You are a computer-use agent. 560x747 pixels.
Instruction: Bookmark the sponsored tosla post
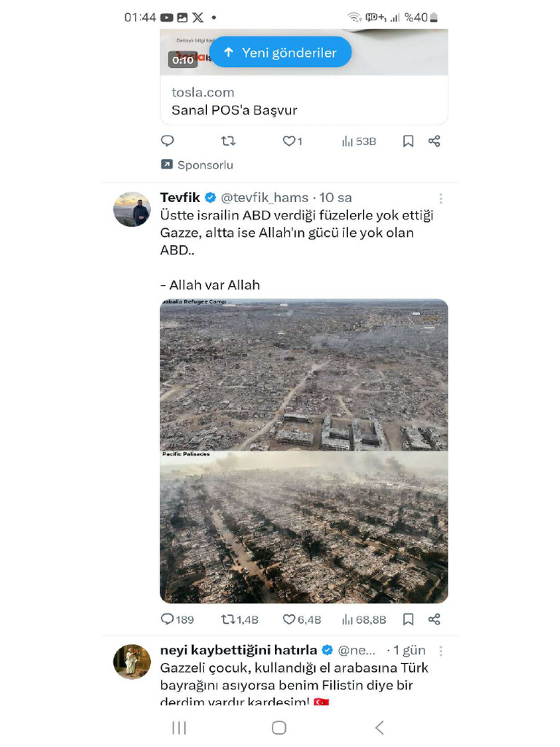(x=408, y=141)
